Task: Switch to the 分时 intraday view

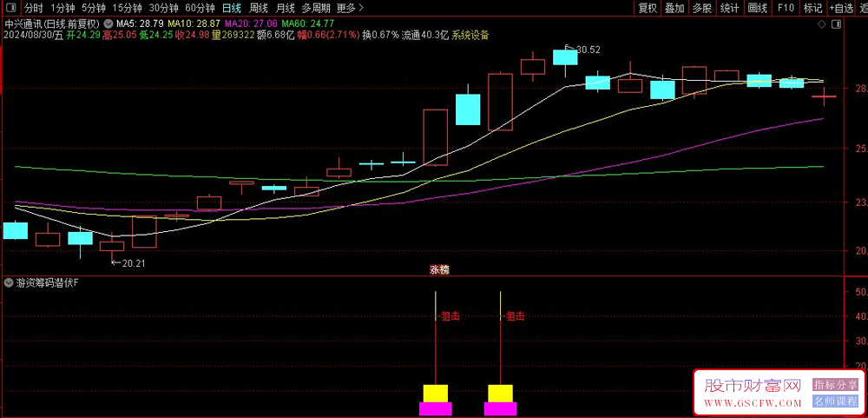Action: (x=34, y=8)
